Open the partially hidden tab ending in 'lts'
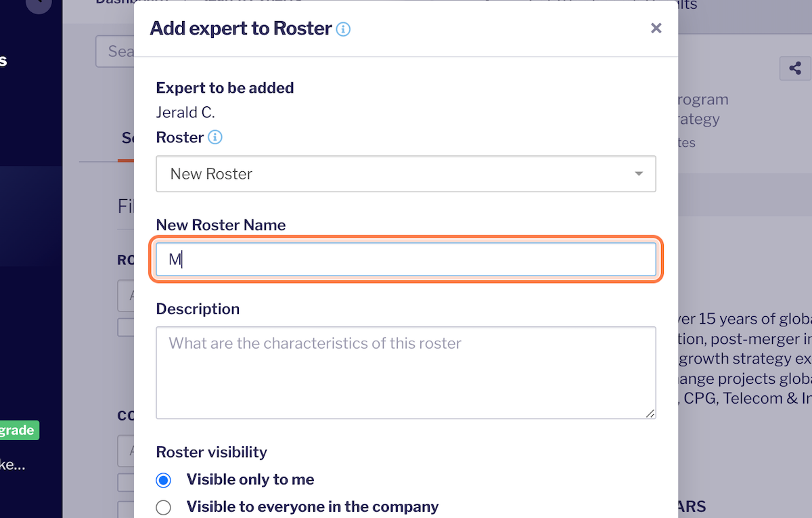Viewport: 812px width, 518px height. coord(687,5)
